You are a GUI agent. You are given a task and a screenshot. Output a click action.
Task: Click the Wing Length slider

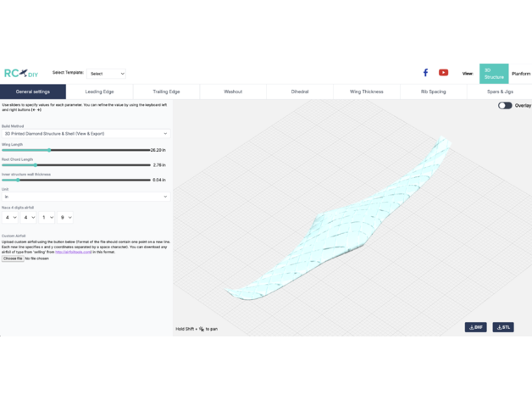[x=76, y=150]
